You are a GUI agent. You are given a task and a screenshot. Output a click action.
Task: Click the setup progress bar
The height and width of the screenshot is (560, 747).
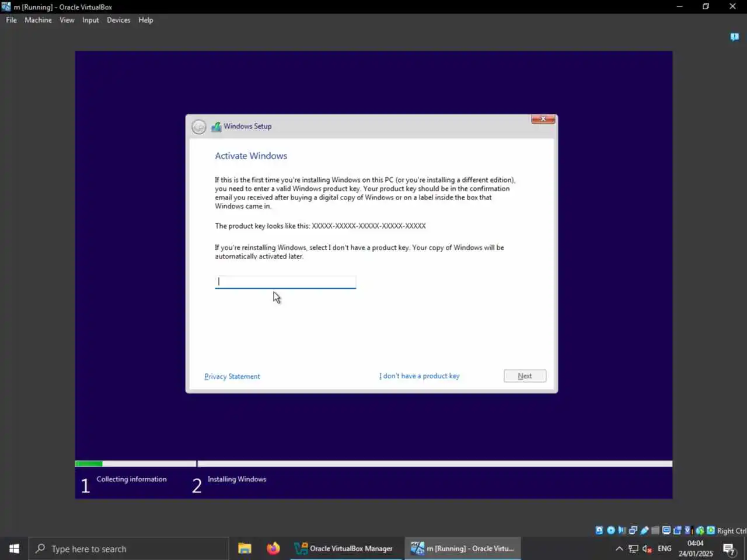click(x=373, y=464)
